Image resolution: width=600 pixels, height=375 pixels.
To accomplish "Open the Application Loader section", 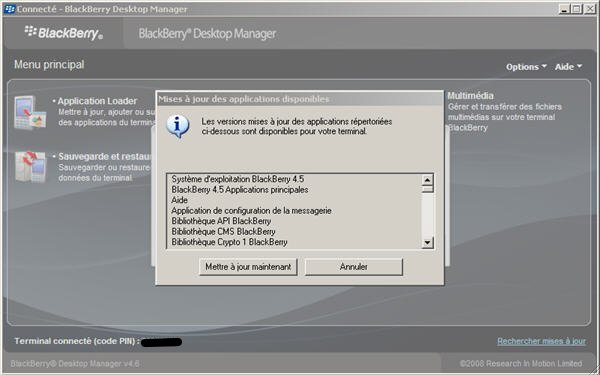I will tap(97, 101).
